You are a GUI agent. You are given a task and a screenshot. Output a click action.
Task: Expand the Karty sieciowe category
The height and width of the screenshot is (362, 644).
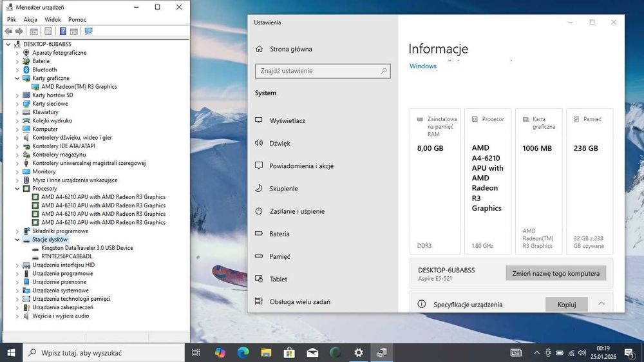coord(17,104)
